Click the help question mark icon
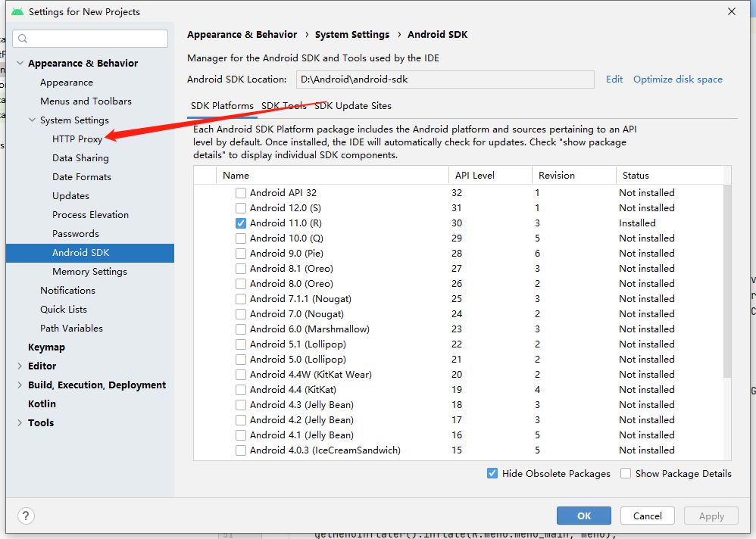756x539 pixels. coord(26,516)
